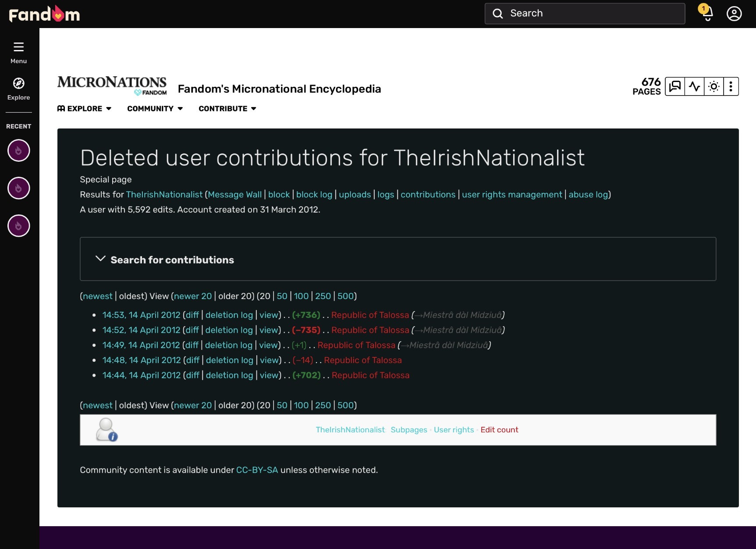
Task: Open the abuse log link
Action: (x=588, y=195)
